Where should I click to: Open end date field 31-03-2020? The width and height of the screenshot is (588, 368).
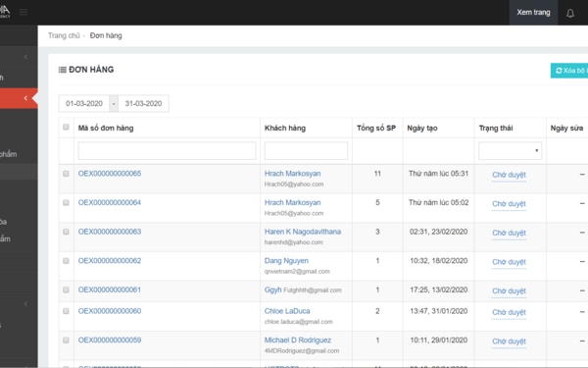pyautogui.click(x=143, y=104)
